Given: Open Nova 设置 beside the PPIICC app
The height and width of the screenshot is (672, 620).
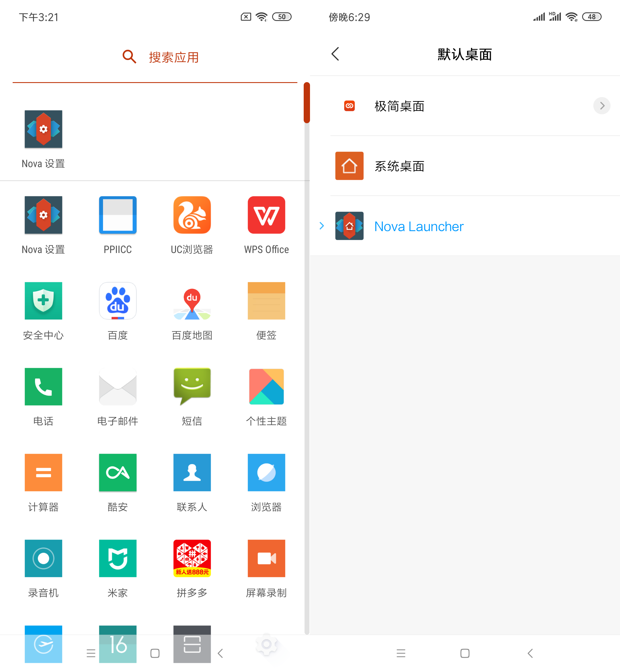Looking at the screenshot, I should (43, 225).
